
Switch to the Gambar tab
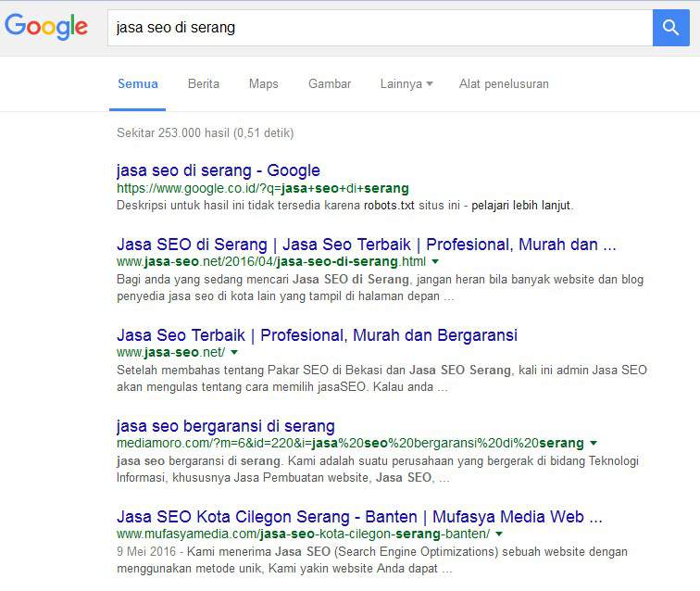[330, 84]
